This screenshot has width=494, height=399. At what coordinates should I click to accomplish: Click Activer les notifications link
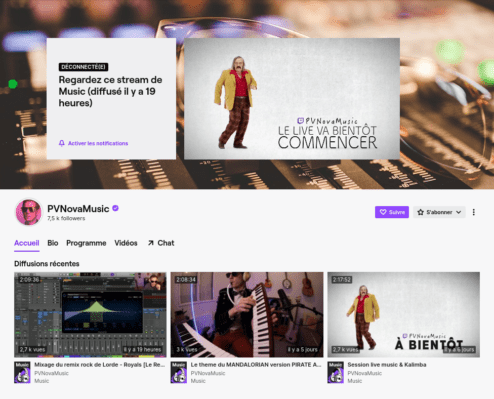coord(98,143)
